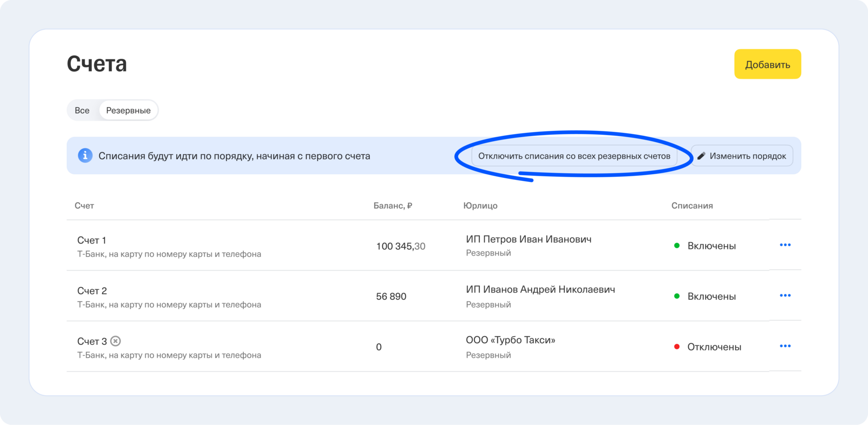Click green status dot for Счет 2
Screen dimensions: 868x425
click(x=677, y=296)
